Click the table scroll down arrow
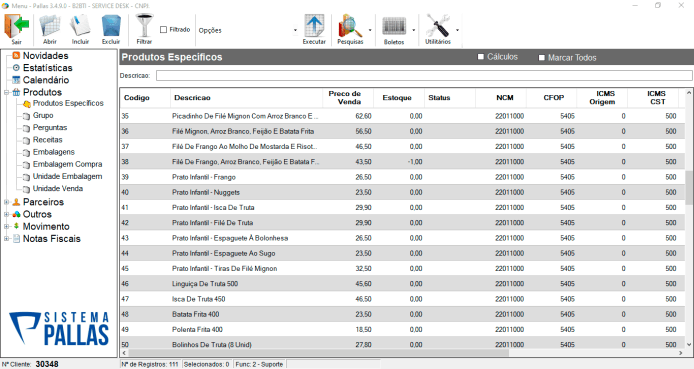The image size is (694, 369). click(689, 344)
